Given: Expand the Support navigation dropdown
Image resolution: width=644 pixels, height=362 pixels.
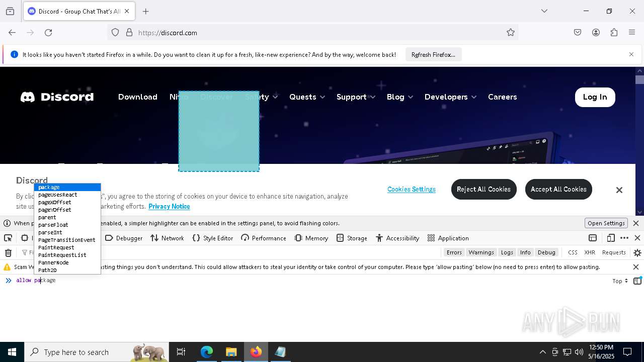Looking at the screenshot, I should point(356,97).
